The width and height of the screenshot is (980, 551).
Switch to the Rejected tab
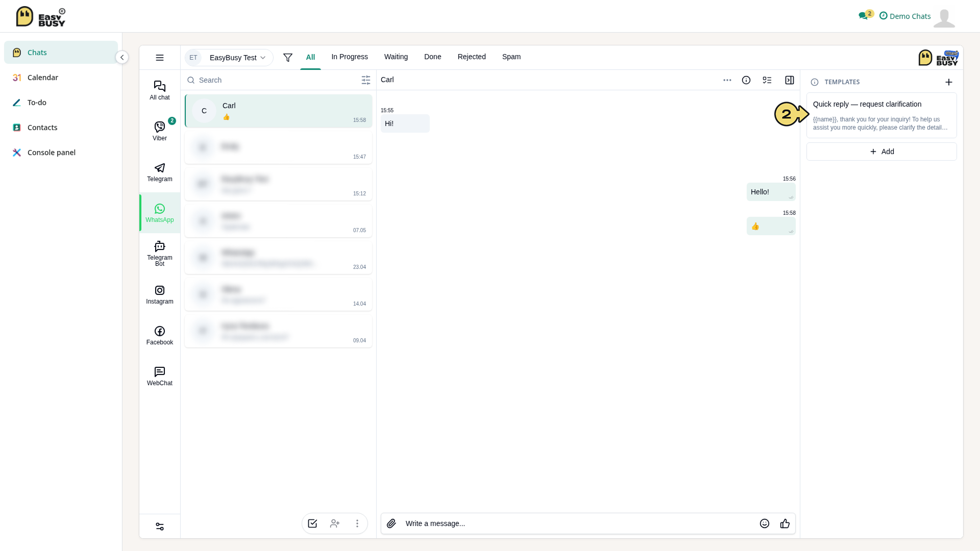point(472,57)
